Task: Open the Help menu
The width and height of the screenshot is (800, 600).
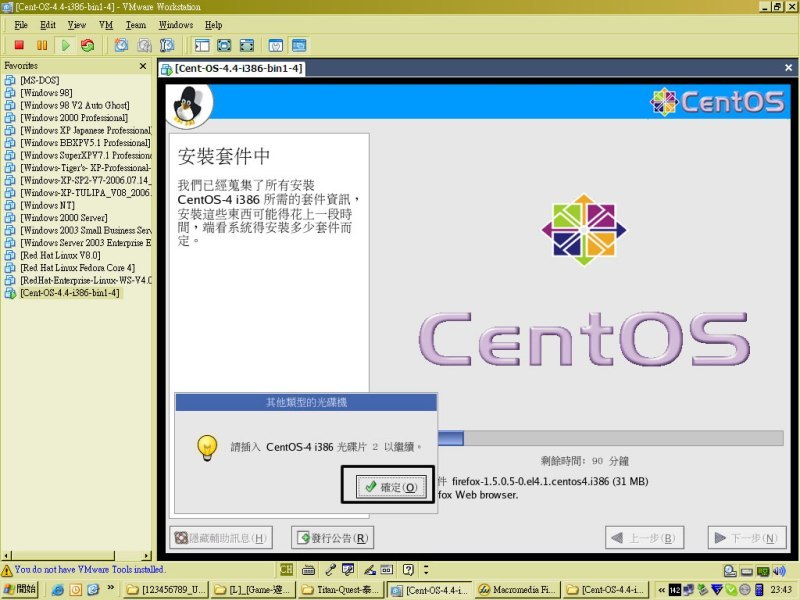Action: 213,25
